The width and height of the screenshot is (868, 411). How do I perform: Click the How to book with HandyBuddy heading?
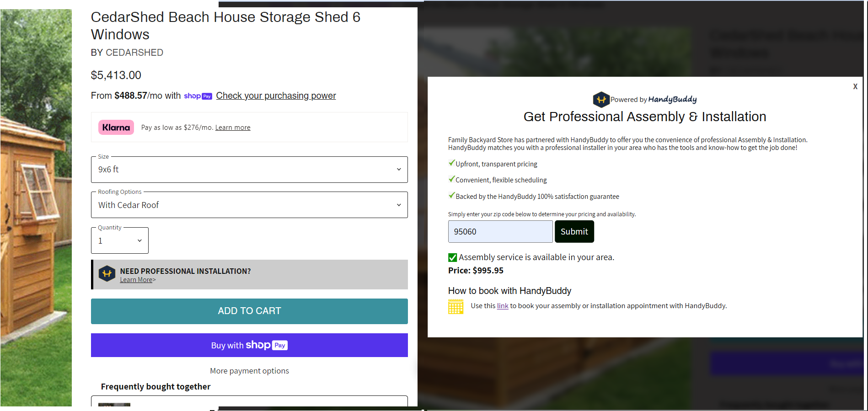coord(509,291)
